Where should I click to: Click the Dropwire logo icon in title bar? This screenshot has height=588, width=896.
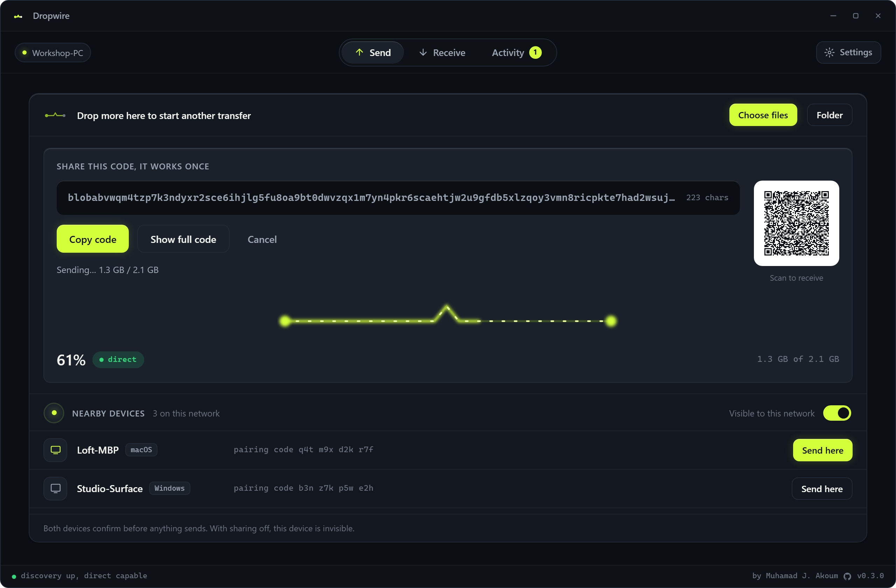(18, 16)
